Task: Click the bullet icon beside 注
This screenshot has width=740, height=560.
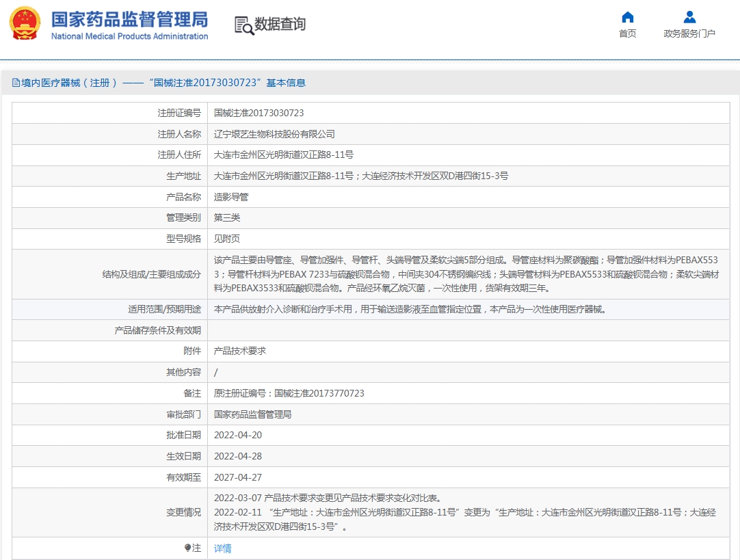Action: pyautogui.click(x=187, y=548)
